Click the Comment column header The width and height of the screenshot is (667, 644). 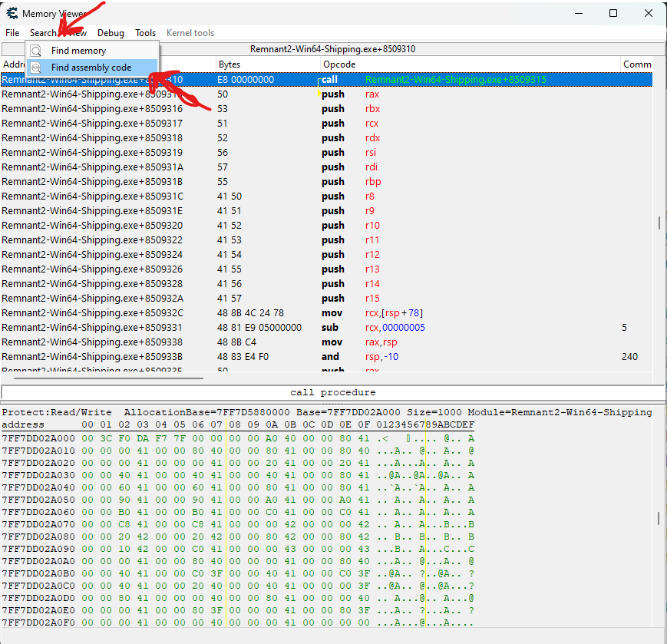637,64
